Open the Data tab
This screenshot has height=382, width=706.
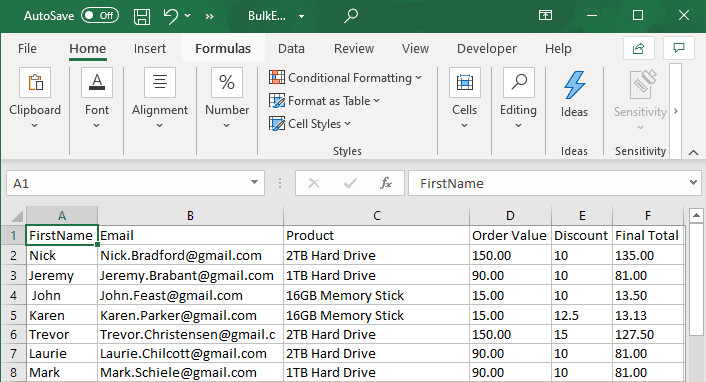[291, 48]
